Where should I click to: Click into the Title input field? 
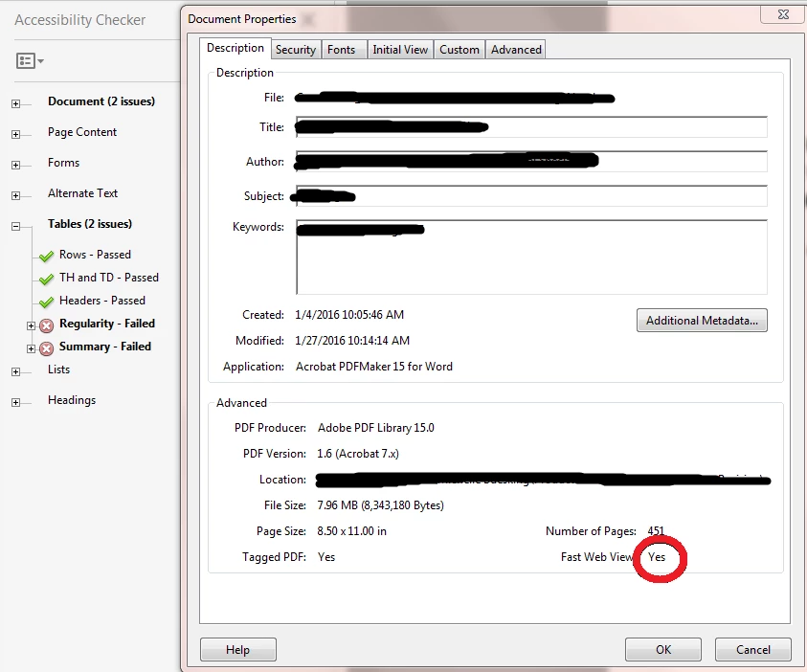click(x=531, y=127)
